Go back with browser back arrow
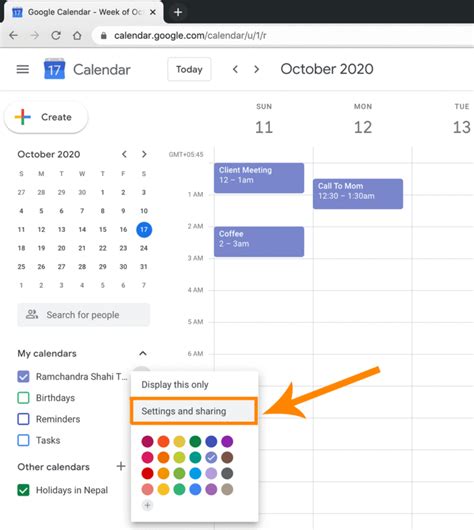The height and width of the screenshot is (530, 474). [x=14, y=35]
